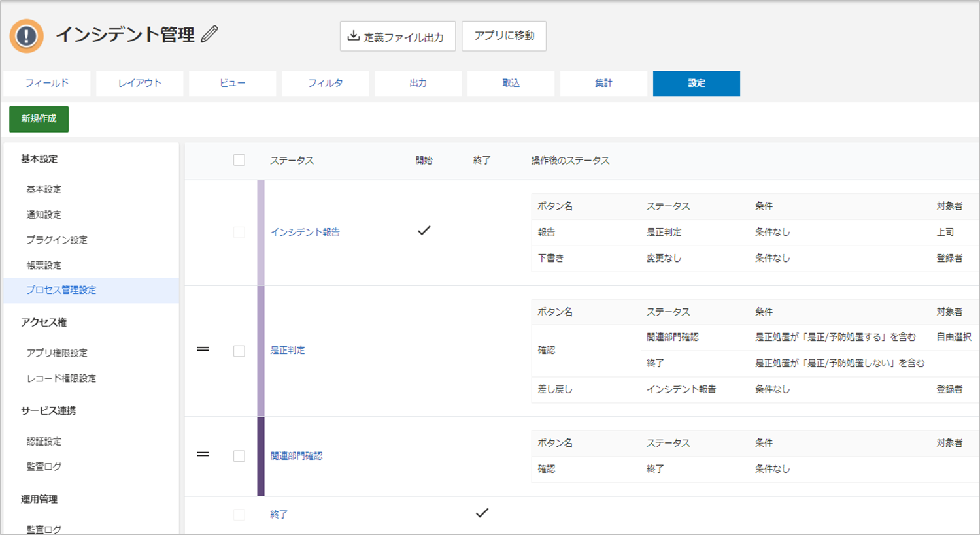Toggle checkbox for インシデント報告 row
Image resolution: width=980 pixels, height=535 pixels.
pyautogui.click(x=239, y=232)
